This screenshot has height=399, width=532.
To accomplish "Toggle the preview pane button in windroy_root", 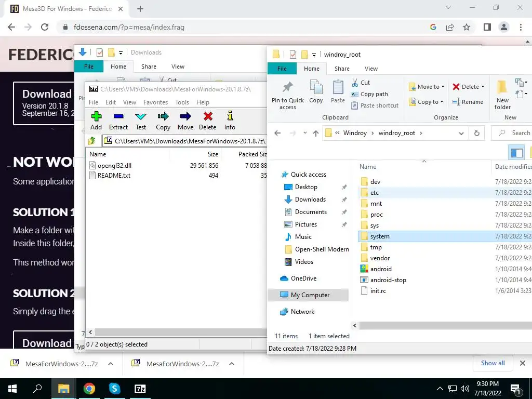I will tap(517, 153).
